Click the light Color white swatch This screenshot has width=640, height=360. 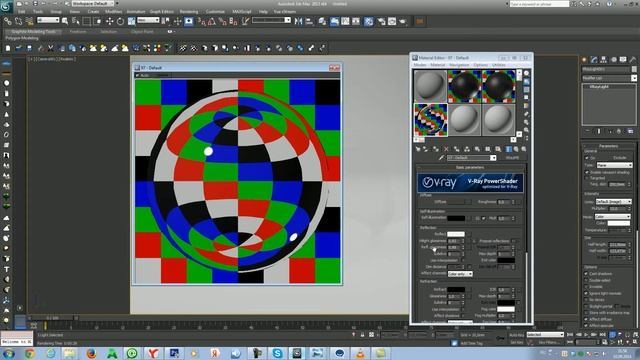pyautogui.click(x=619, y=223)
